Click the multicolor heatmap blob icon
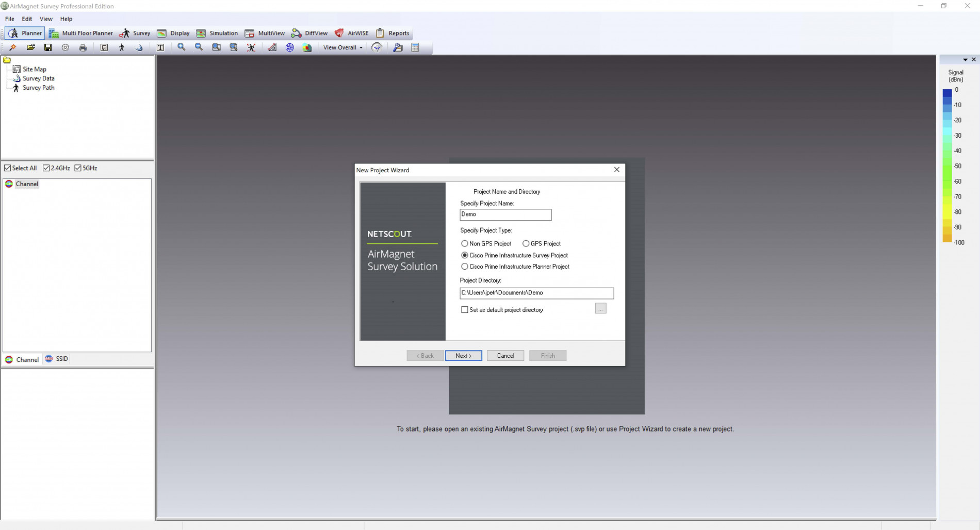Screen dimensions: 980x530 pos(307,47)
